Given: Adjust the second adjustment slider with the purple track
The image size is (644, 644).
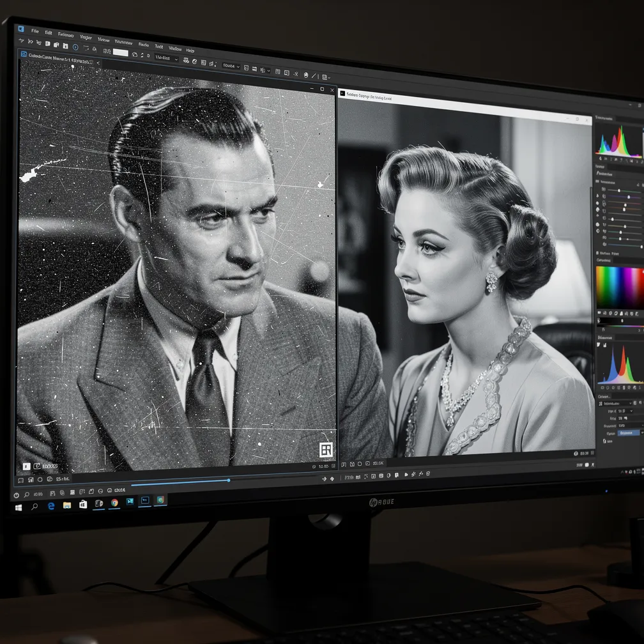Looking at the screenshot, I should [629, 197].
